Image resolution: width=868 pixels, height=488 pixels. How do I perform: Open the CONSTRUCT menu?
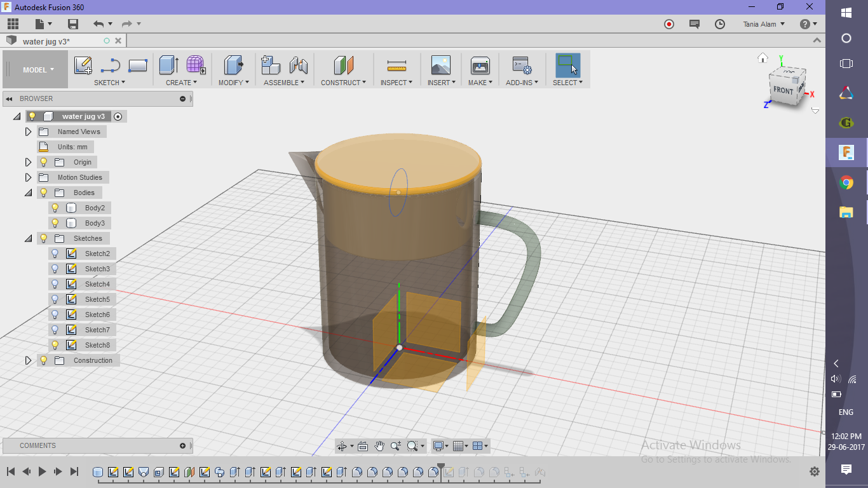point(343,83)
